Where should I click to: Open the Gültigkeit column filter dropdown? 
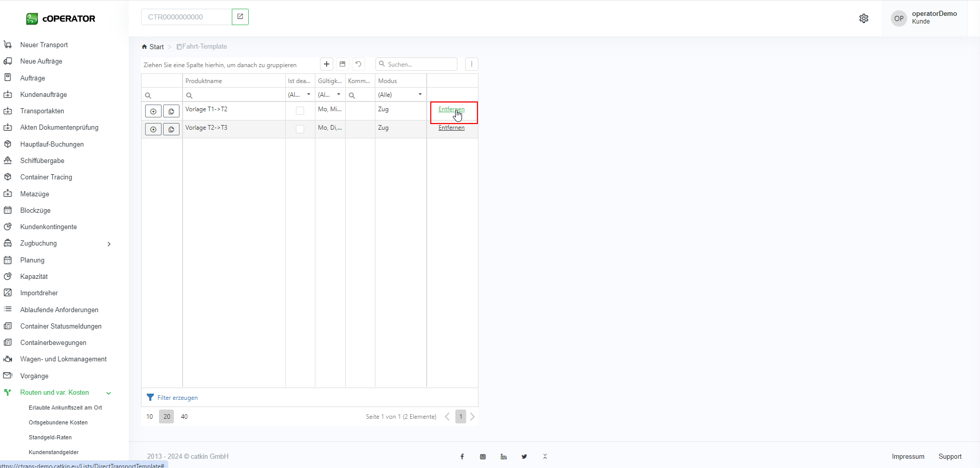[338, 95]
